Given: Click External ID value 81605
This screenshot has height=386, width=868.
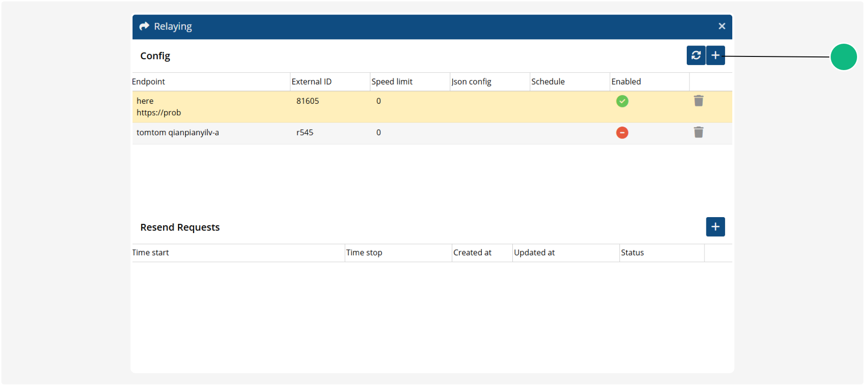Looking at the screenshot, I should pos(307,101).
